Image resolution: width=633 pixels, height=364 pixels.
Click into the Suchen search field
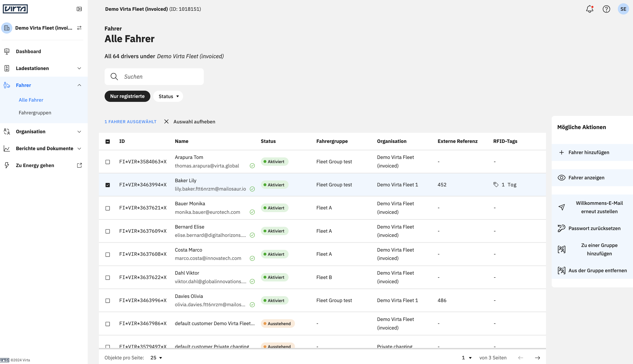click(x=154, y=76)
